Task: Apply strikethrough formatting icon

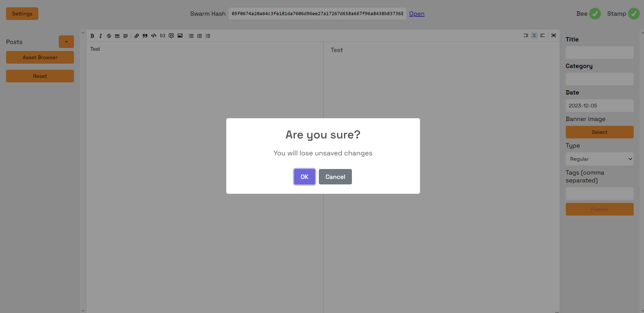Action: point(109,36)
